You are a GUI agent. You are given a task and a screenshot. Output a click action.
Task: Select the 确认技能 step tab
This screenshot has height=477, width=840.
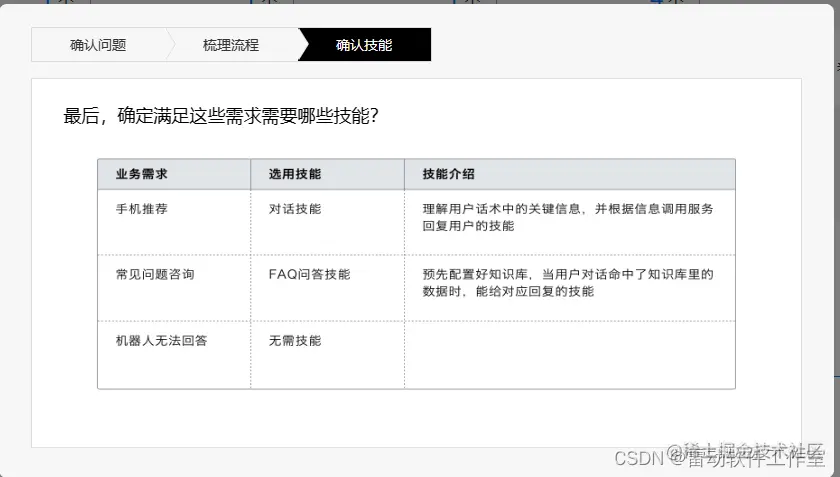click(x=364, y=45)
